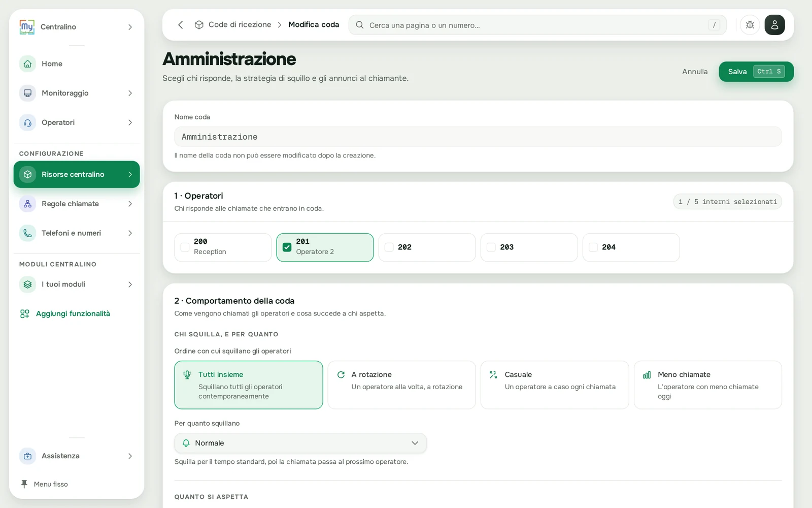Expand the Centralino switcher chevron

click(130, 27)
